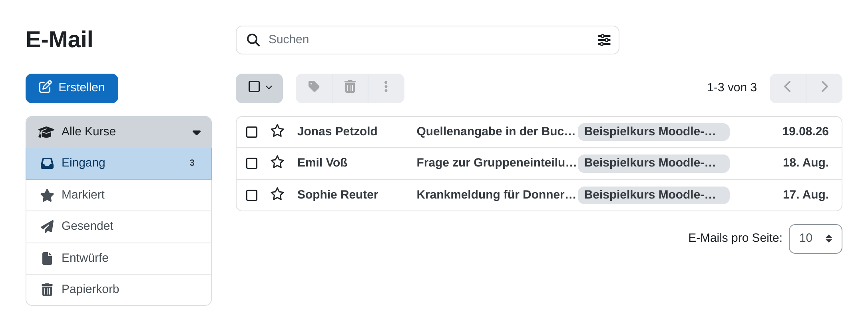The width and height of the screenshot is (868, 317).
Task: Go to previous page of emails
Action: (x=788, y=88)
